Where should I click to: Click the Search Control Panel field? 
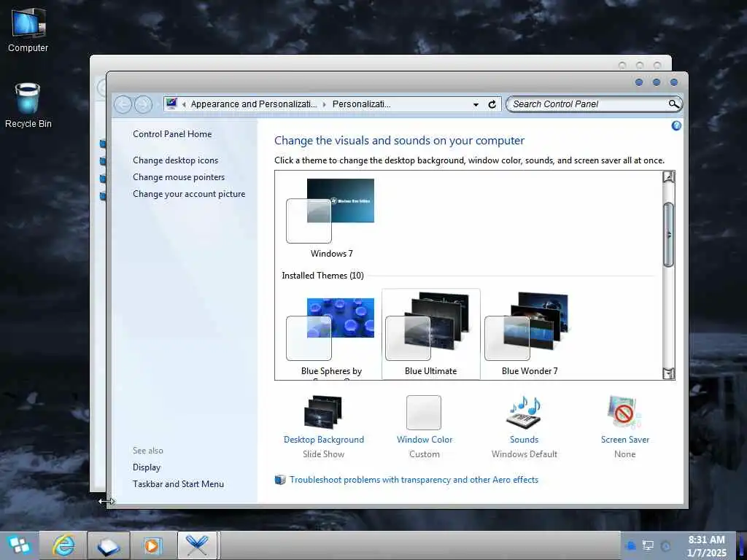(x=589, y=104)
